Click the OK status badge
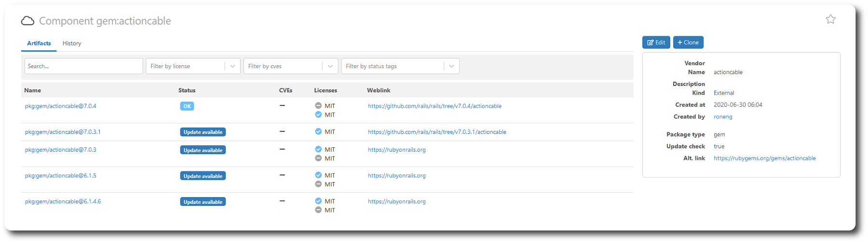 (x=187, y=106)
